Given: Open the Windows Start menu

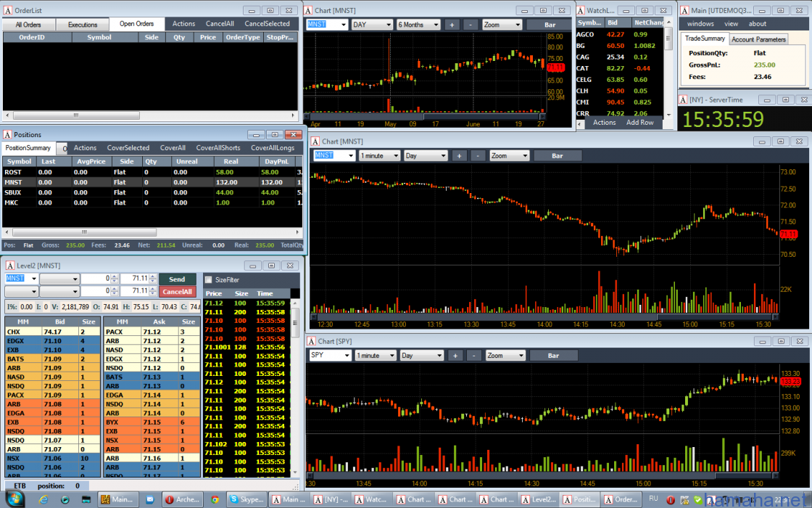Looking at the screenshot, I should (14, 499).
